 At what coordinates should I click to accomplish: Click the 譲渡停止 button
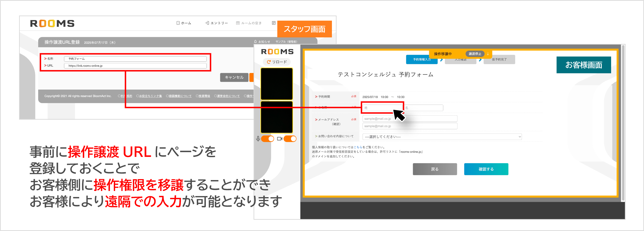tap(475, 54)
